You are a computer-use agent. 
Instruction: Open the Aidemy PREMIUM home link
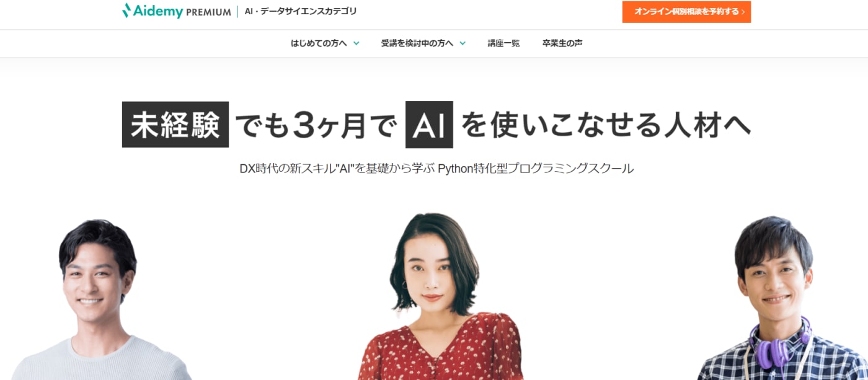[177, 11]
